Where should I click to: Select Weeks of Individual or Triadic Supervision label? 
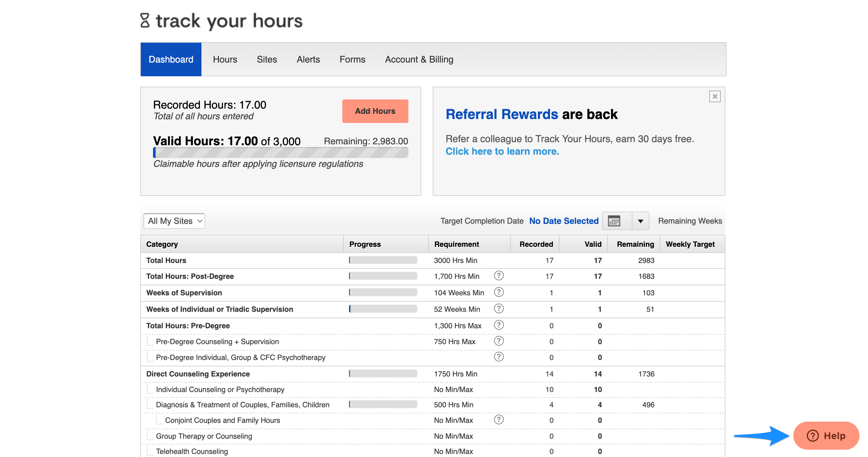(220, 309)
